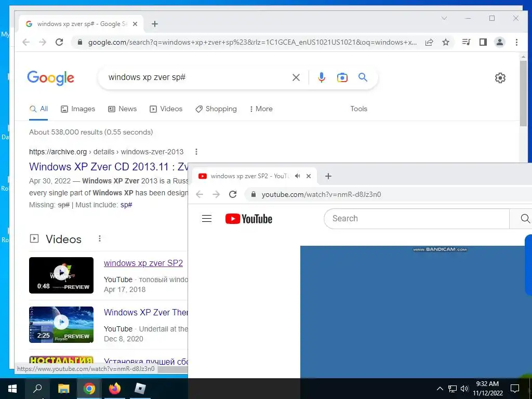Search by image with the camera icon
The image size is (532, 399).
tap(342, 78)
